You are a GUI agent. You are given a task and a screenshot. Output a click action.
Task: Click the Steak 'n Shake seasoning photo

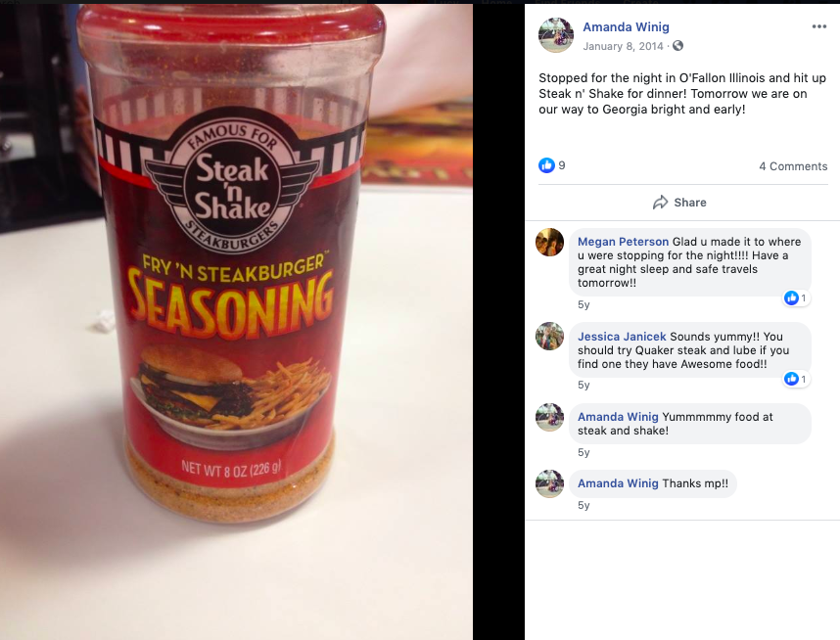coord(236,321)
